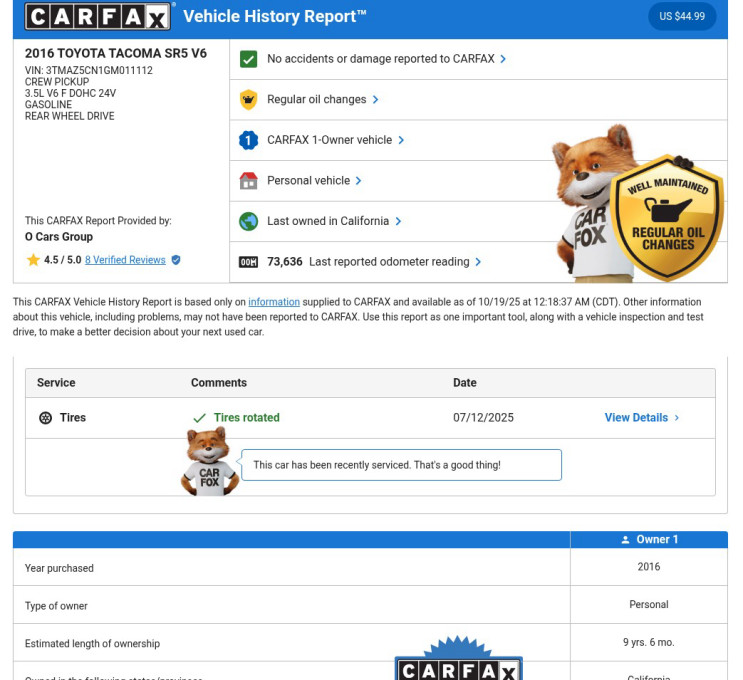Click the tire icon in Service table
This screenshot has height=680, width=743.
[45, 418]
